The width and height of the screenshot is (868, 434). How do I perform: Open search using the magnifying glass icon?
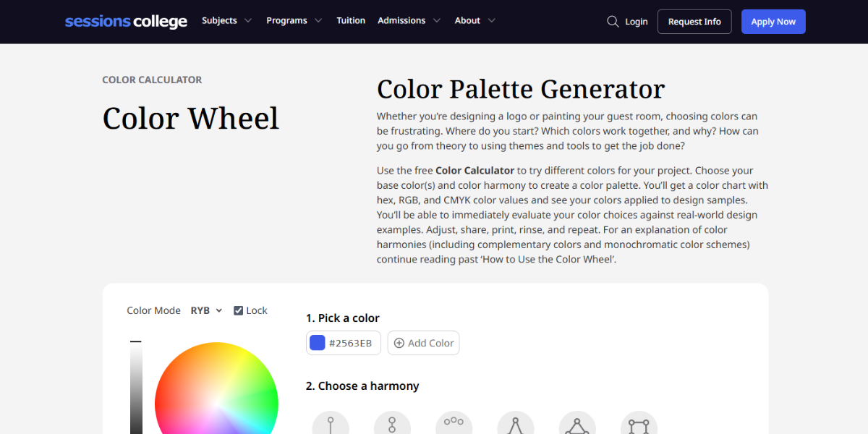[613, 21]
